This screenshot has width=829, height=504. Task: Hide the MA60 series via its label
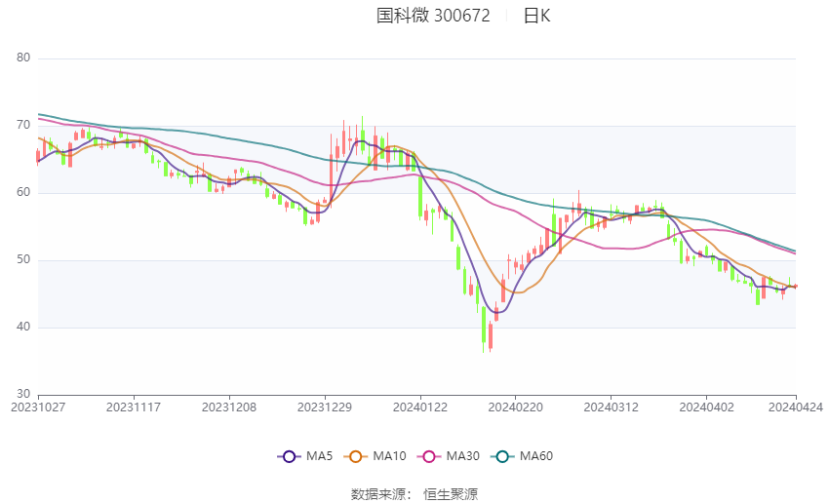coord(536,456)
